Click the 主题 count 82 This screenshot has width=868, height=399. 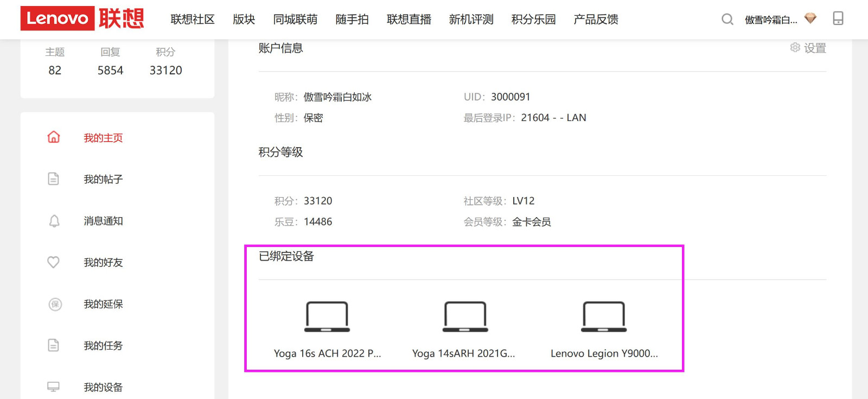pyautogui.click(x=55, y=70)
